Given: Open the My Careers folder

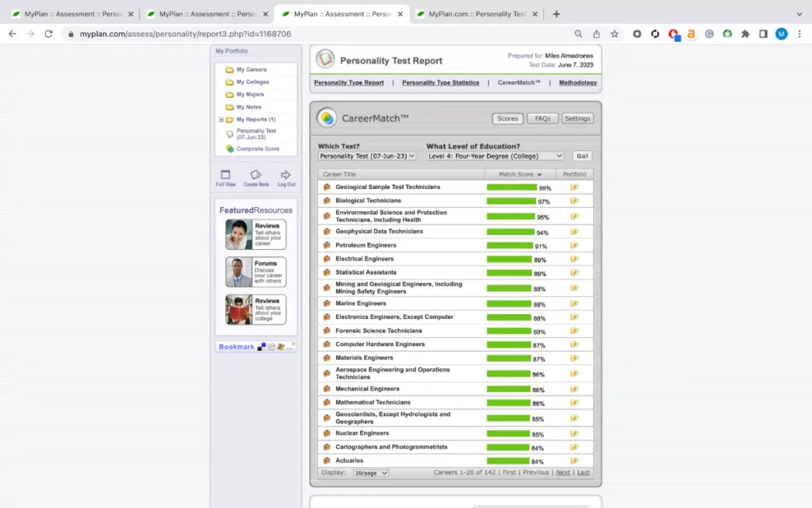Looking at the screenshot, I should (251, 70).
